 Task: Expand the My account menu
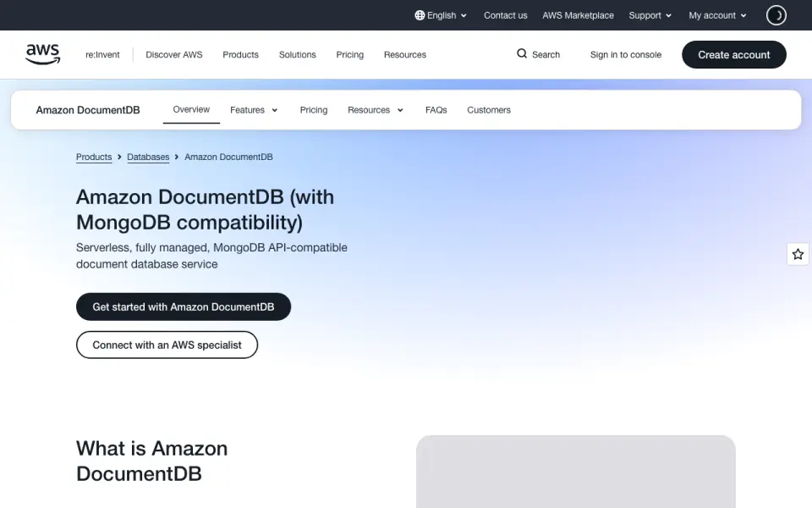(717, 15)
